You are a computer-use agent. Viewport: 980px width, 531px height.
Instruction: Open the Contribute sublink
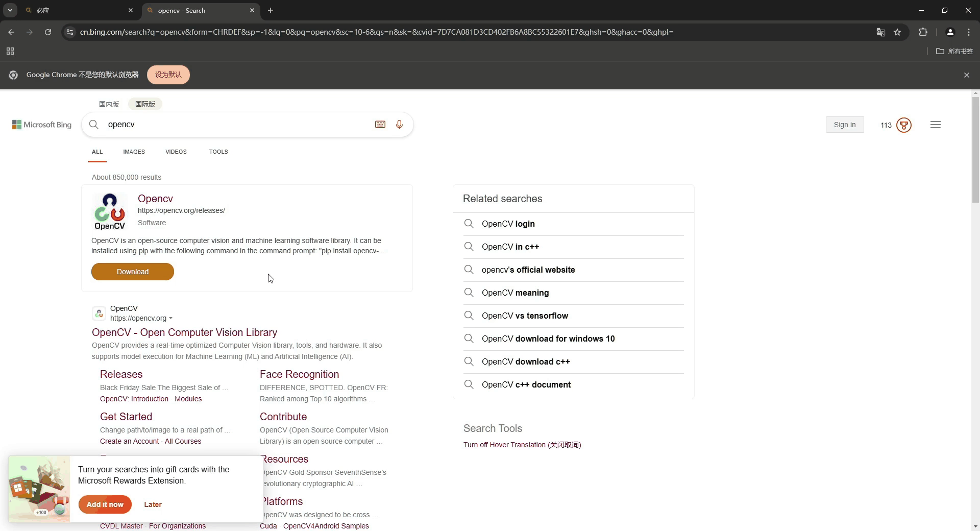pyautogui.click(x=283, y=417)
